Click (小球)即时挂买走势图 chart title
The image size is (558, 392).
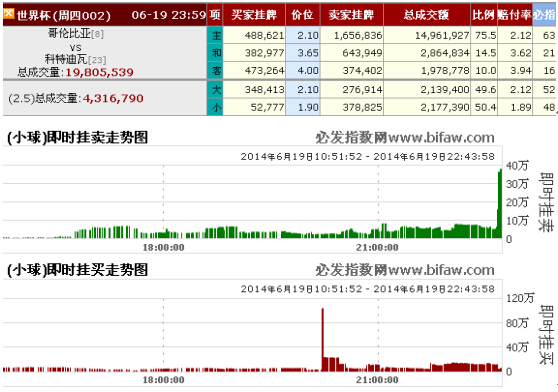(77, 270)
